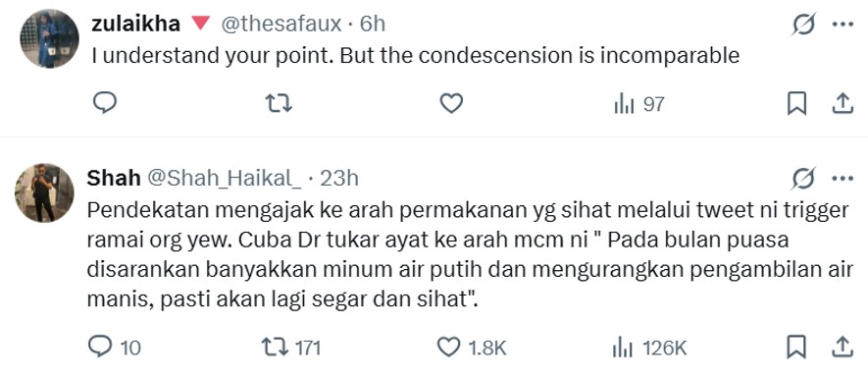Image resolution: width=868 pixels, height=378 pixels.
Task: View 126K views analytics on Shah's tweet
Action: (x=649, y=349)
